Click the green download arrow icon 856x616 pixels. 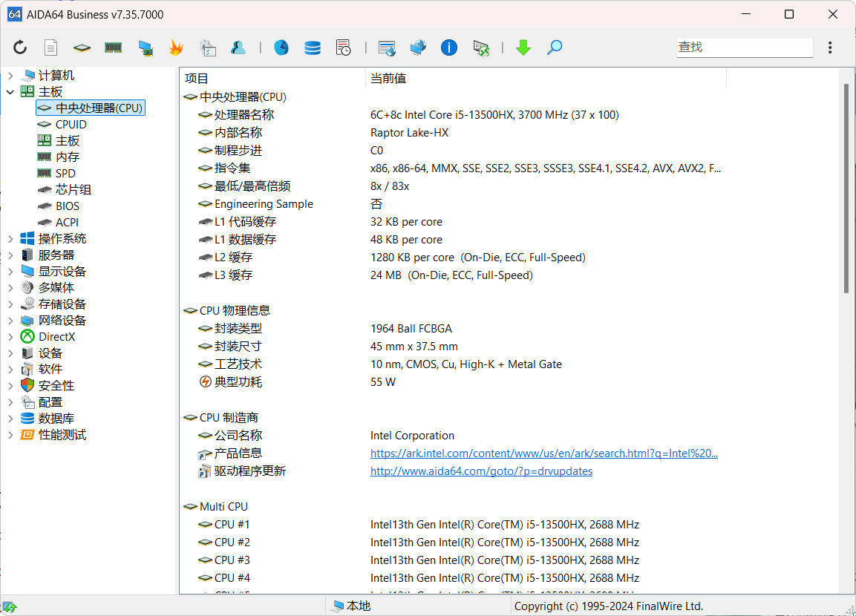(523, 47)
